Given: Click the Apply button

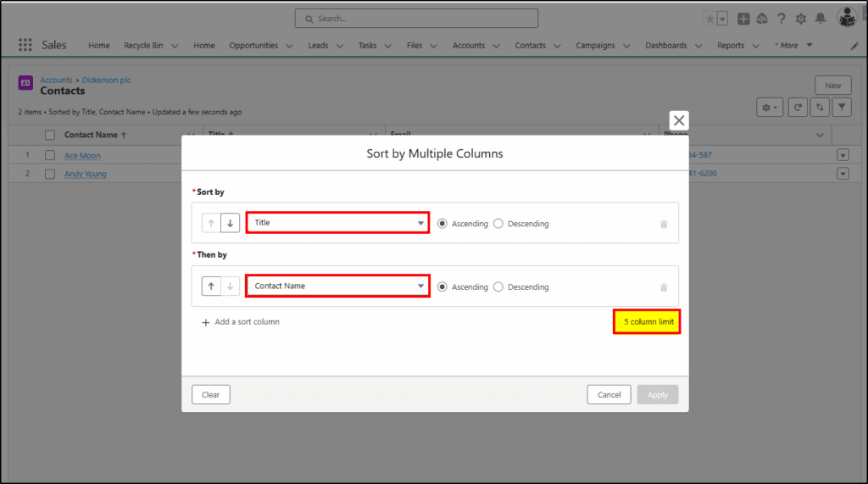Looking at the screenshot, I should coord(658,395).
